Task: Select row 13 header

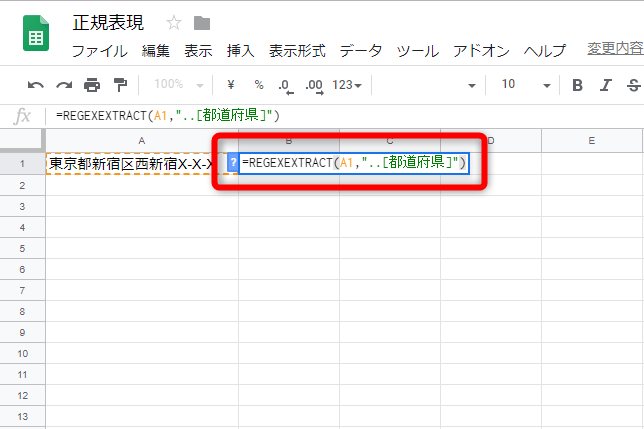Action: [22, 417]
